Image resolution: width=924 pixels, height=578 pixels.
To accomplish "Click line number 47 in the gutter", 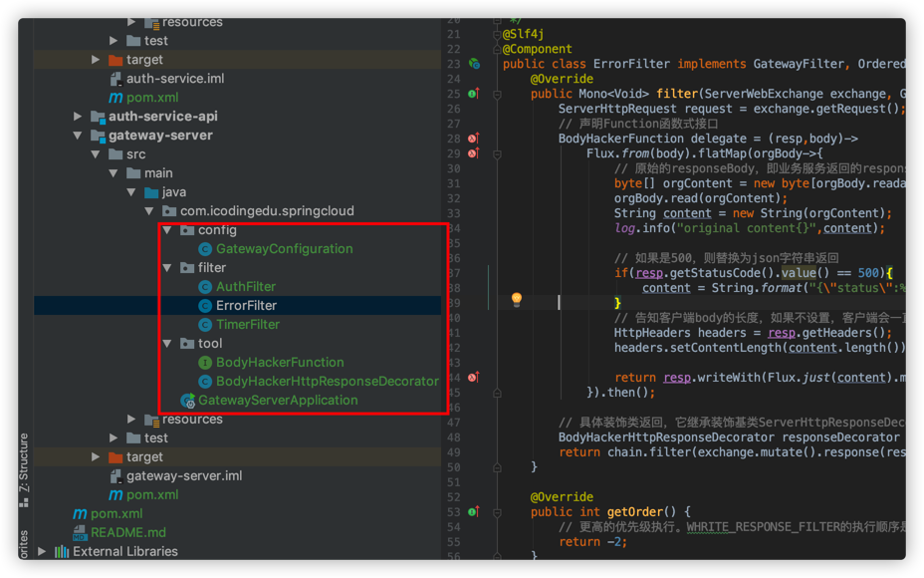I will pos(453,423).
